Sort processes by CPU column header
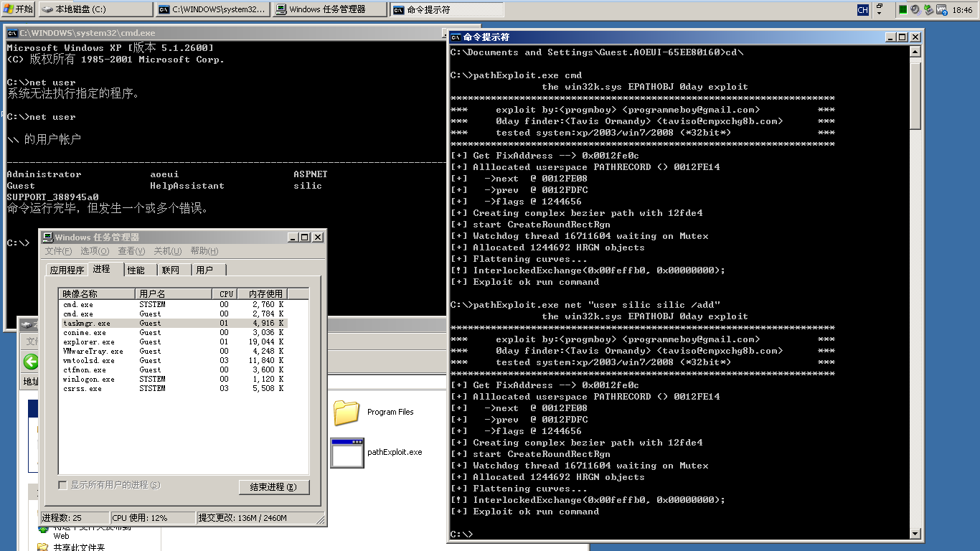The width and height of the screenshot is (980, 551). pos(226,293)
